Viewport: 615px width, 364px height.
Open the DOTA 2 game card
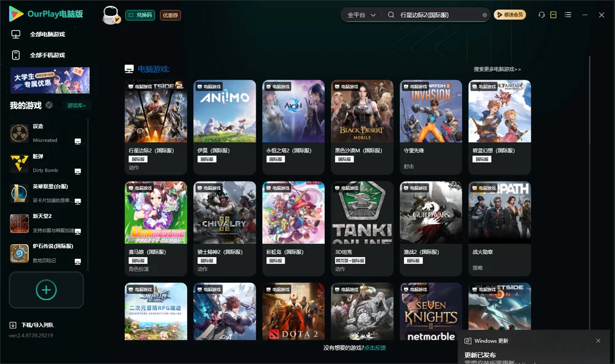(293, 312)
